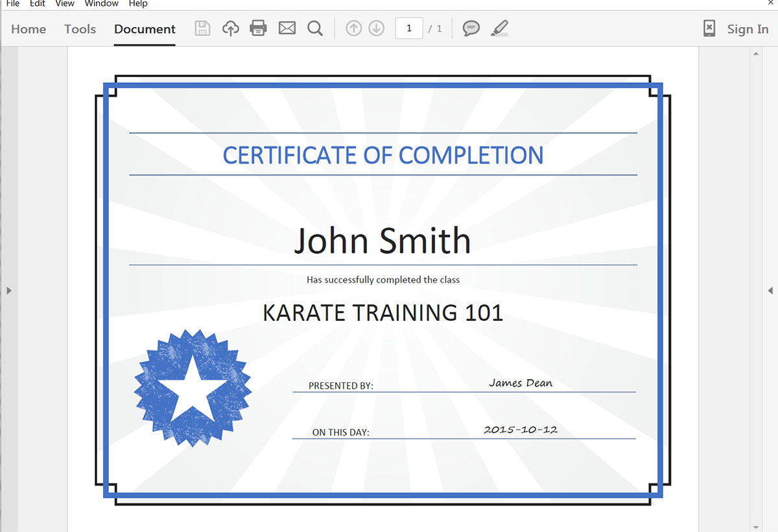Click the Save file icon
This screenshot has width=778, height=532.
click(x=202, y=29)
